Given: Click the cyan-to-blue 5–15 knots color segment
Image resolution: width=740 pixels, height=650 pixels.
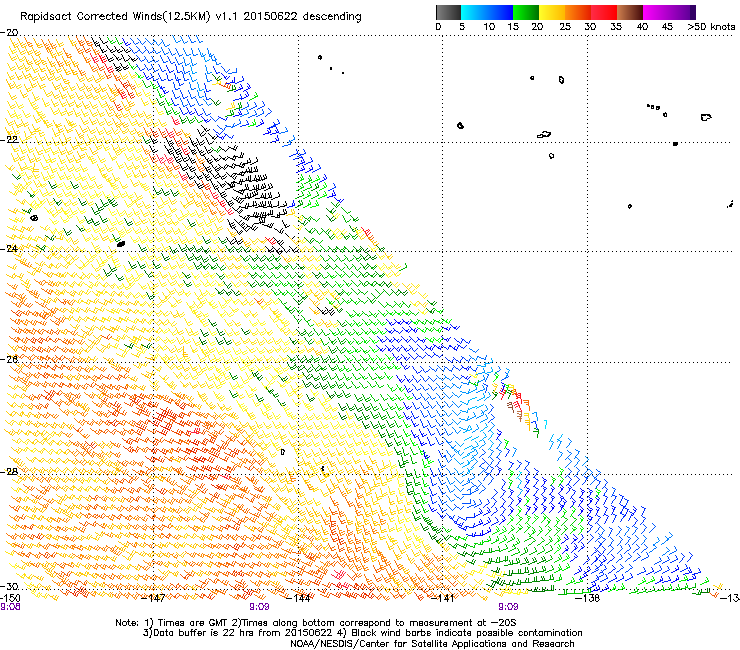Looking at the screenshot, I should (487, 12).
